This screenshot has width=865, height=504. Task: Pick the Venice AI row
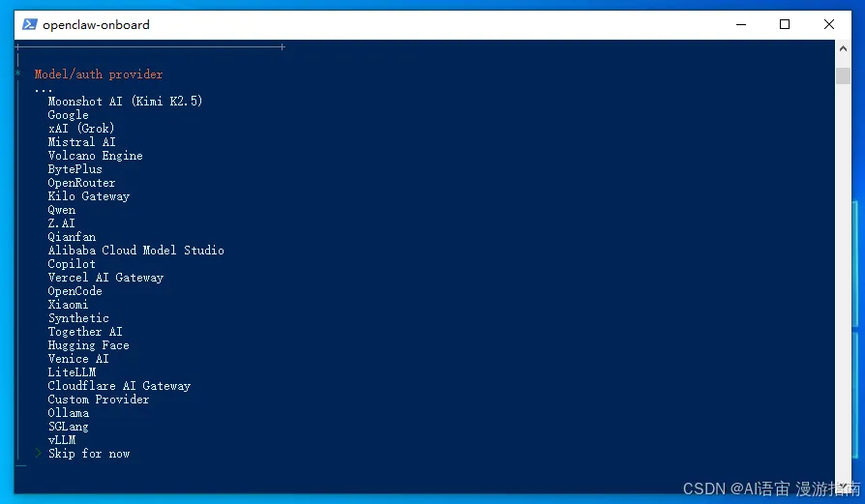[78, 359]
